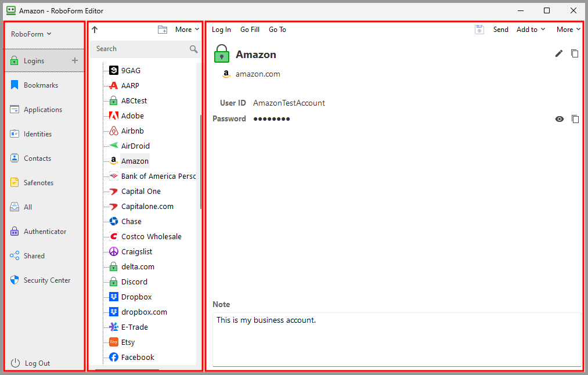Switch to Applications section
This screenshot has width=588, height=375.
(x=44, y=109)
